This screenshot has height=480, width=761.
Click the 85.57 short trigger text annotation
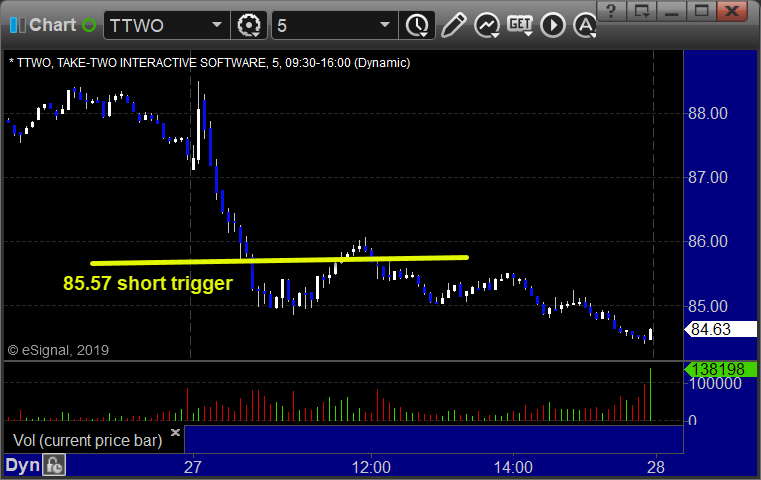pyautogui.click(x=148, y=283)
